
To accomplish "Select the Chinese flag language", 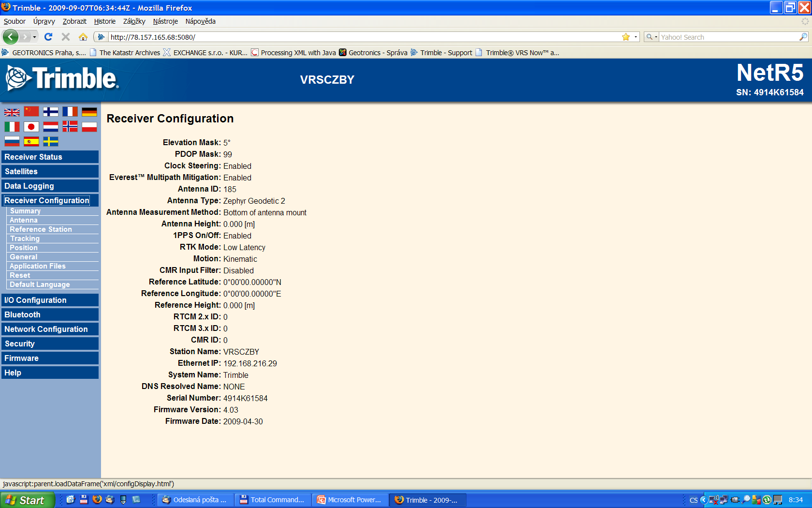I will coord(31,111).
